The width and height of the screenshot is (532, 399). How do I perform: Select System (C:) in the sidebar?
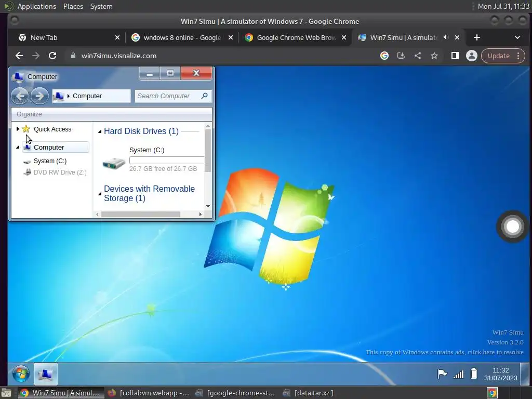tap(50, 161)
